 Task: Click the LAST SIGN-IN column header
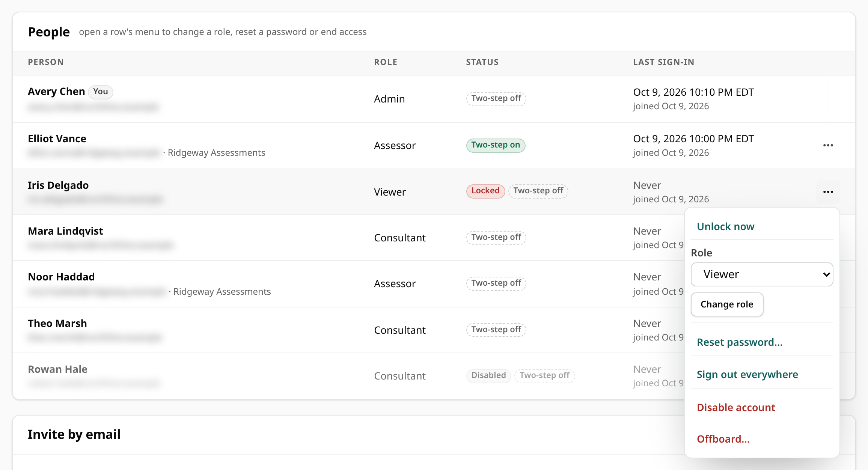click(x=663, y=62)
